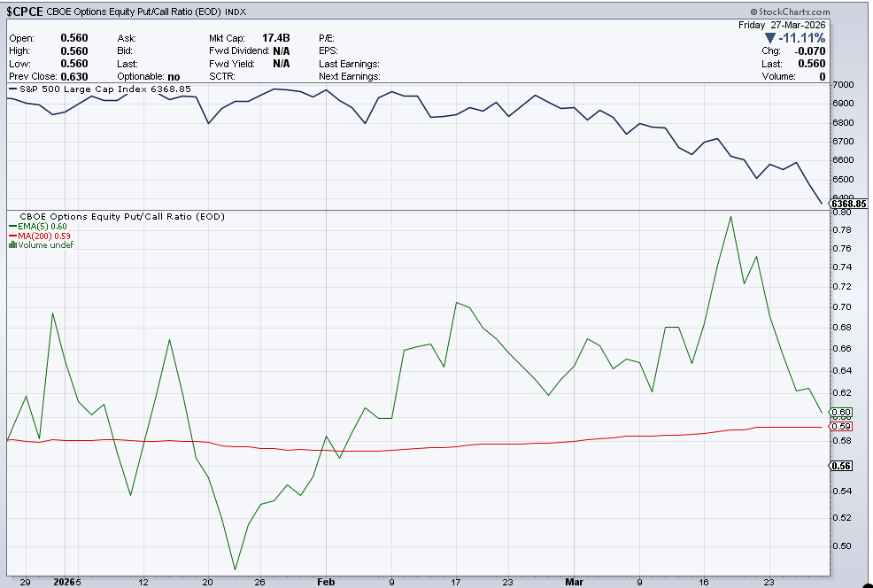Viewport: 873px width, 588px height.
Task: Click the 0.50 label on ratio axis
Action: click(842, 545)
